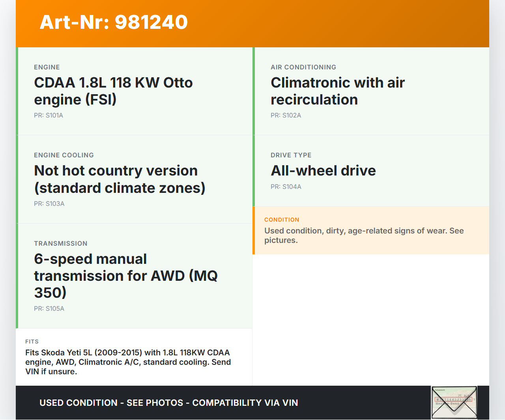Click the Art-Nr: 981240 header title
505x420 pixels.
[x=114, y=22]
